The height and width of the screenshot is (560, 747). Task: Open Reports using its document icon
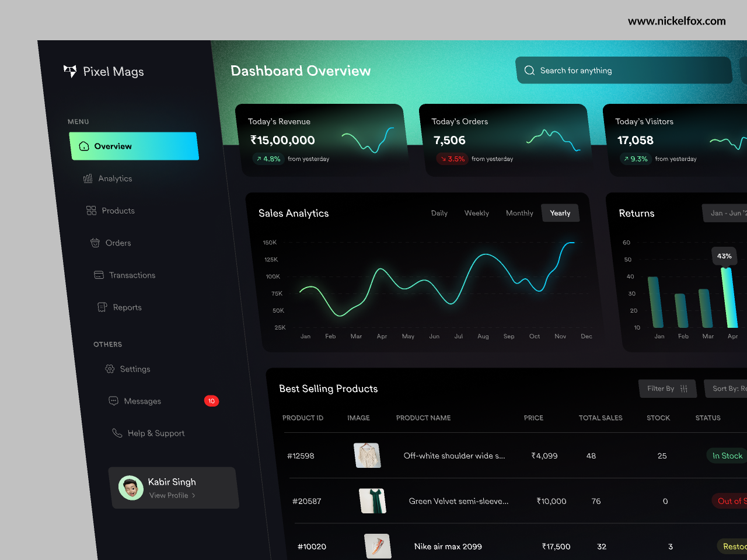click(103, 307)
